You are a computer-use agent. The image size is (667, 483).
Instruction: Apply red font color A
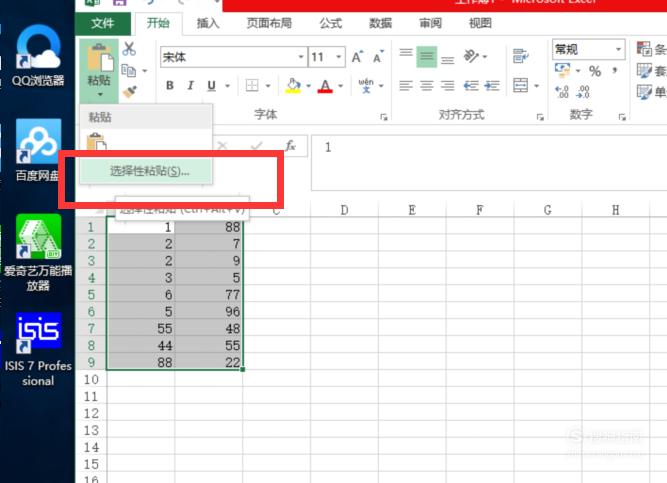click(x=325, y=86)
